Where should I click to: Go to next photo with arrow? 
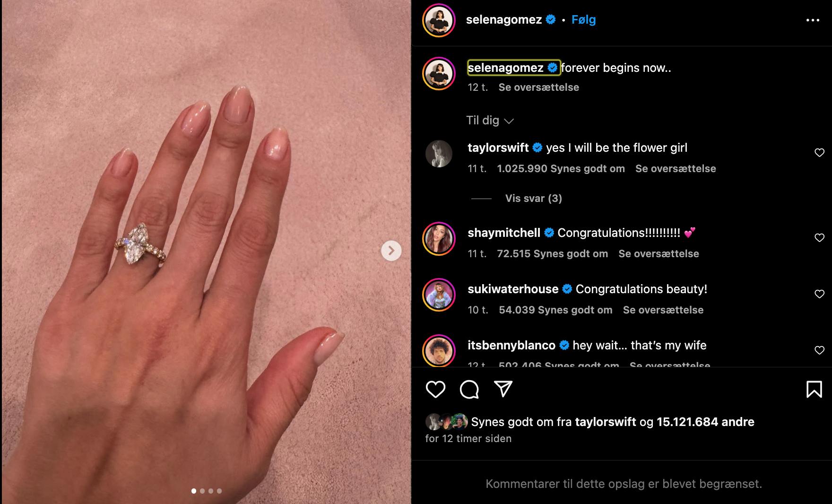[x=391, y=251]
